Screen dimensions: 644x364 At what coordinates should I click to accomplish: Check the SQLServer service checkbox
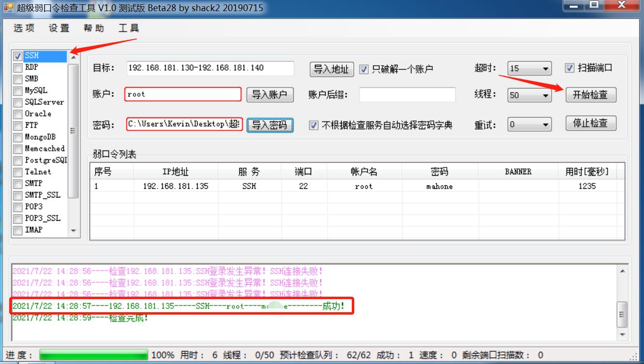point(18,103)
